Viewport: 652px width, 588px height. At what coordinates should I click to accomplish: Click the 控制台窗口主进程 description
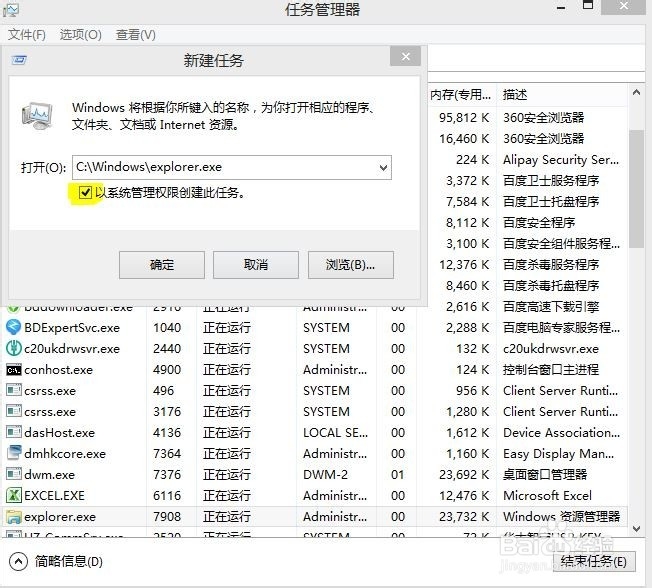point(551,370)
